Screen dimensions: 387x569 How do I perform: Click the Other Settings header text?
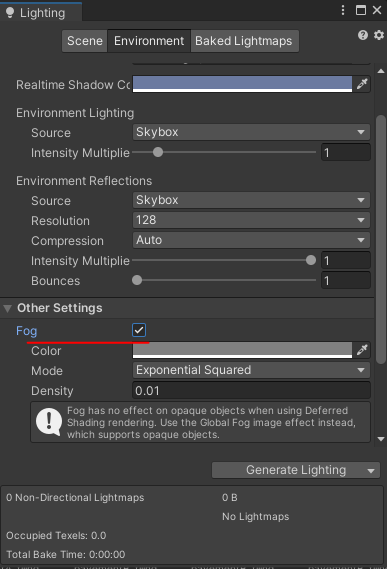pos(60,308)
